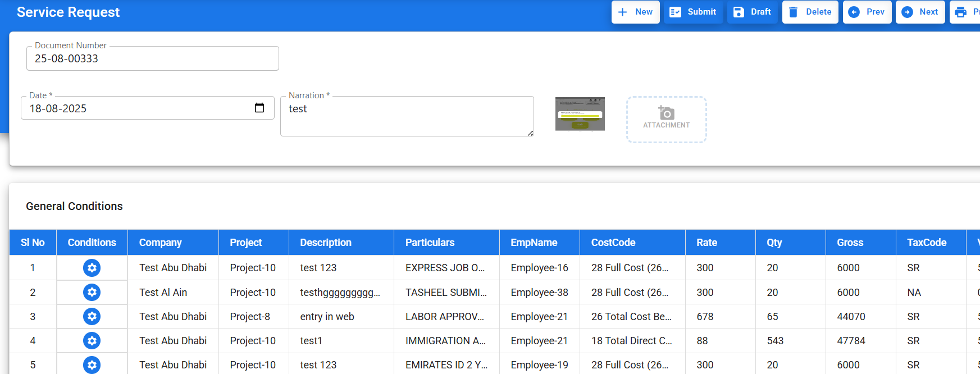This screenshot has height=374, width=980.
Task: Open conditions gear for row 3
Action: (92, 317)
